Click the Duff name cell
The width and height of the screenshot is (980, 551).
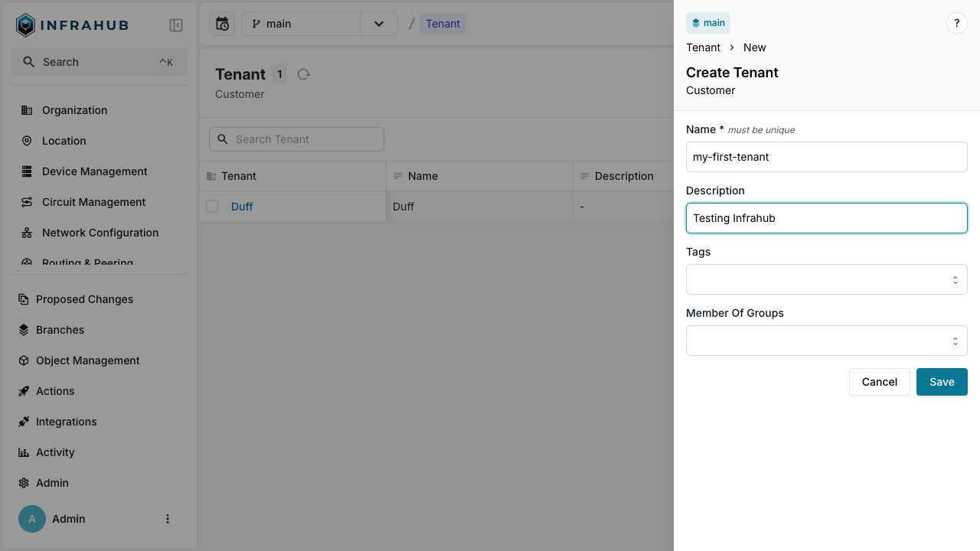479,207
